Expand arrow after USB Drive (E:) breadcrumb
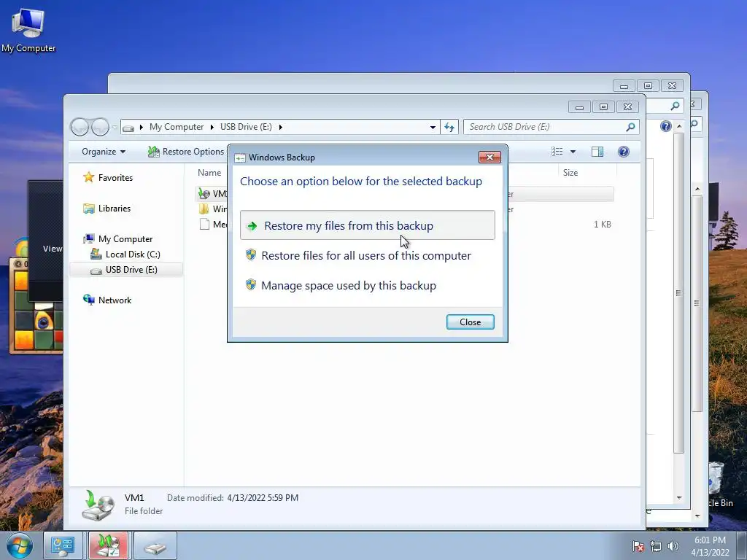This screenshot has width=747, height=560. (x=281, y=127)
